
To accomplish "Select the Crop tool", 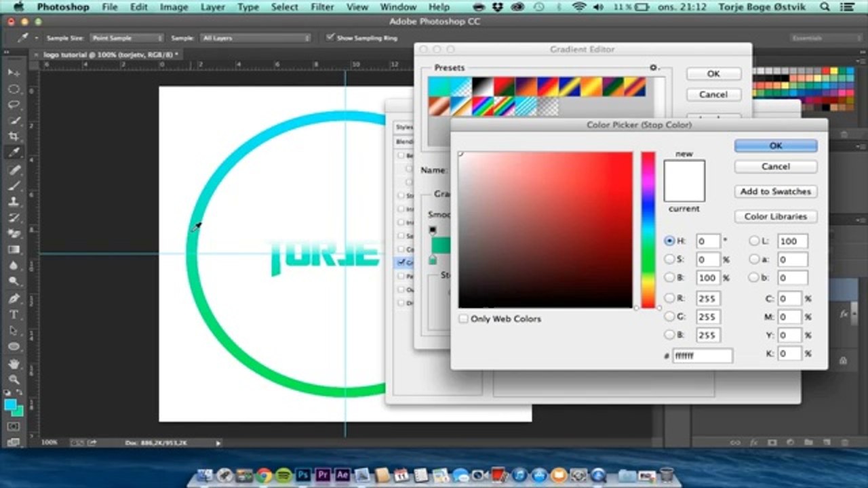I will click(x=14, y=137).
